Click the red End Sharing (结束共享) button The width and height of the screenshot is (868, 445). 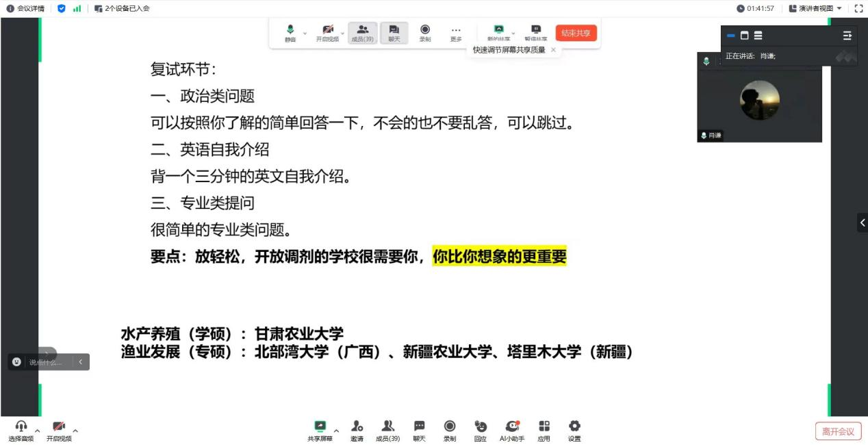tap(576, 33)
